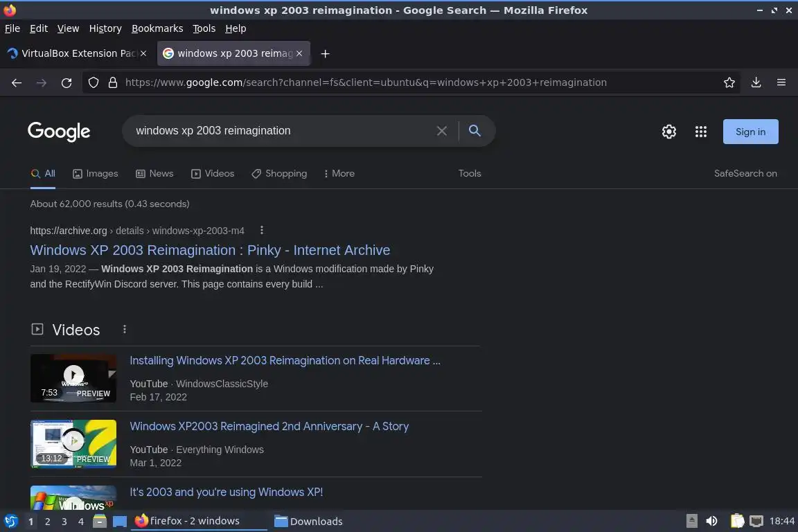
Task: Play the 13:12 video thumbnail
Action: tap(73, 443)
